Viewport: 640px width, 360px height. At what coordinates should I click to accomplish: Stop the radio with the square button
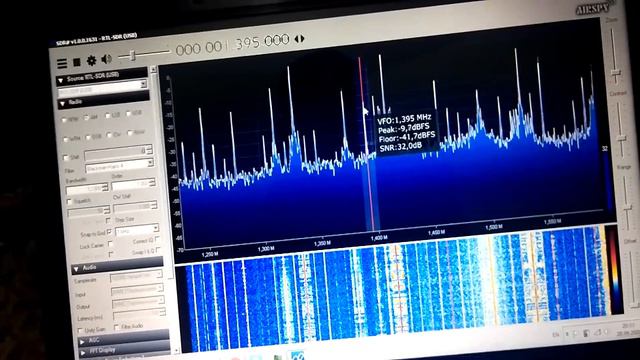(76, 62)
